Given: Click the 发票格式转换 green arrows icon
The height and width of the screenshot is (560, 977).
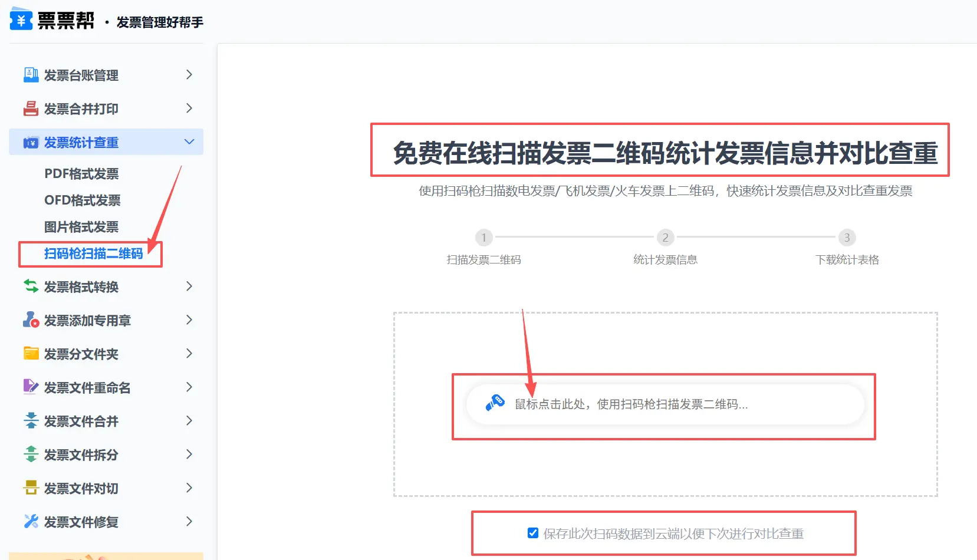Looking at the screenshot, I should [31, 286].
